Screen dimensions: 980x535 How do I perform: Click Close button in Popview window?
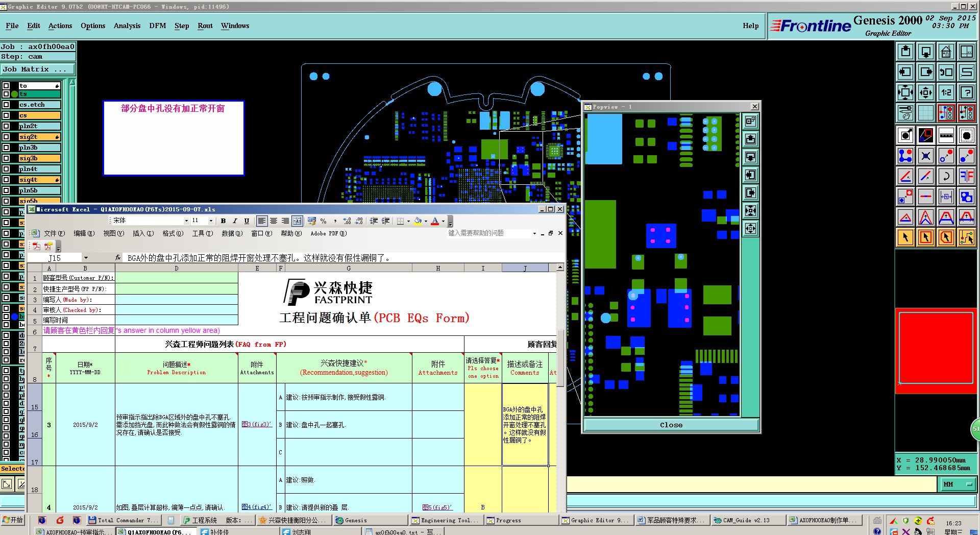tap(671, 425)
